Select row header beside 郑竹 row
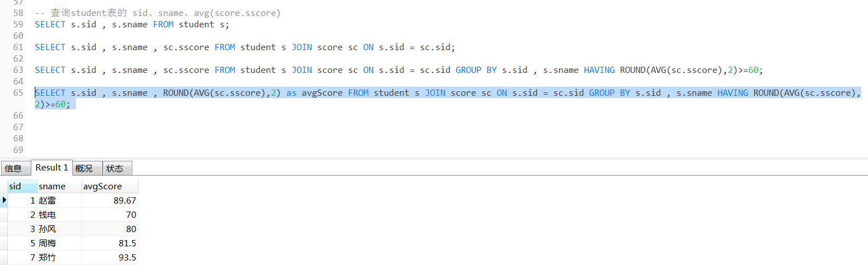 (x=4, y=257)
